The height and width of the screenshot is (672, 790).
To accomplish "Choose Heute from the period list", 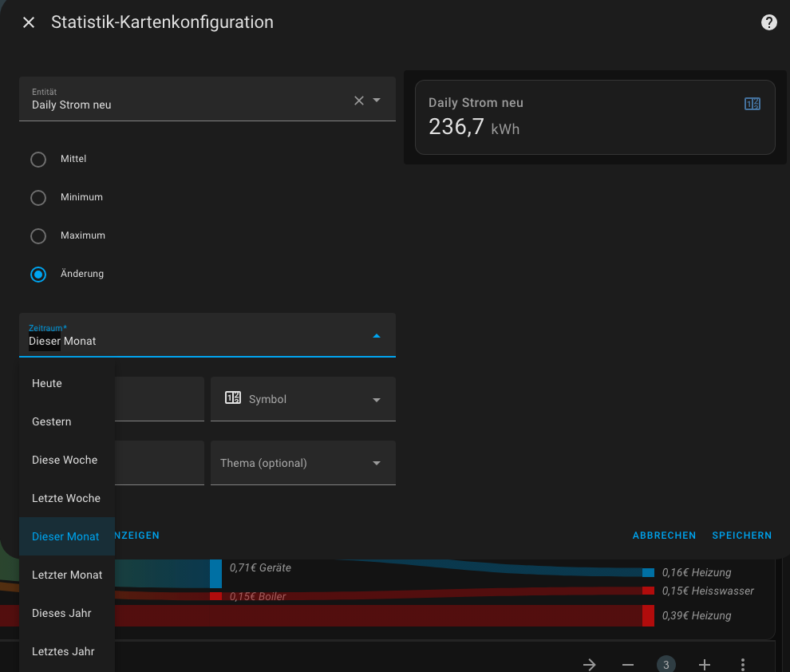I will tap(47, 384).
